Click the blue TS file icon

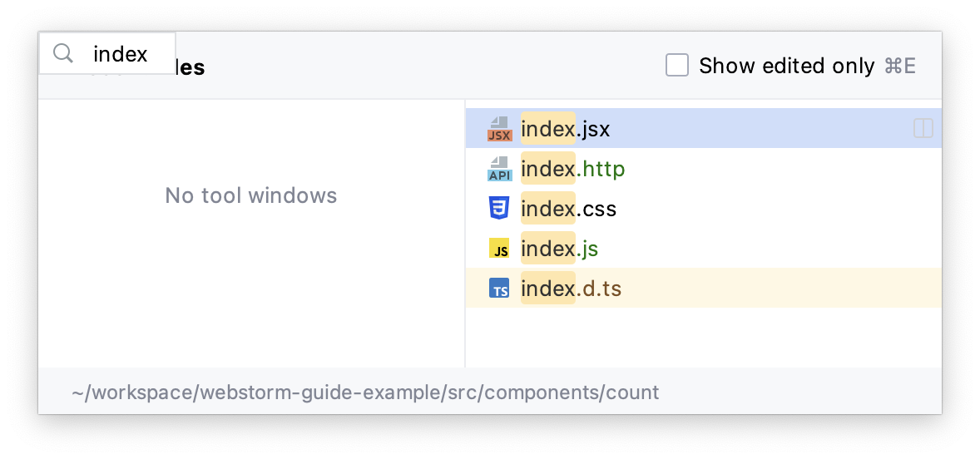coord(499,289)
